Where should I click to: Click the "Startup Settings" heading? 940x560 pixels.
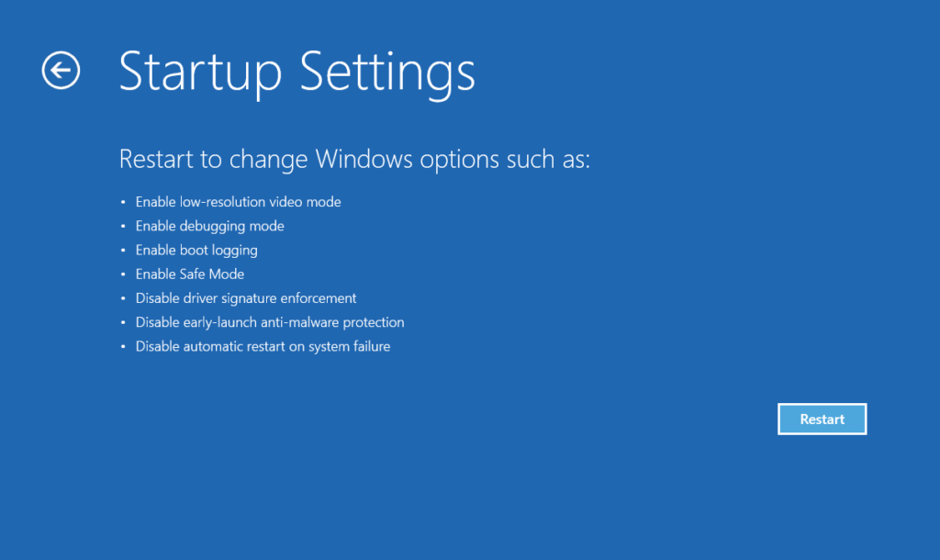(297, 73)
